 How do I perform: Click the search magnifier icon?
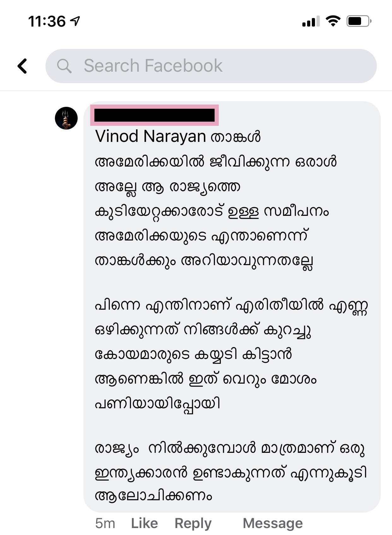pyautogui.click(x=64, y=66)
